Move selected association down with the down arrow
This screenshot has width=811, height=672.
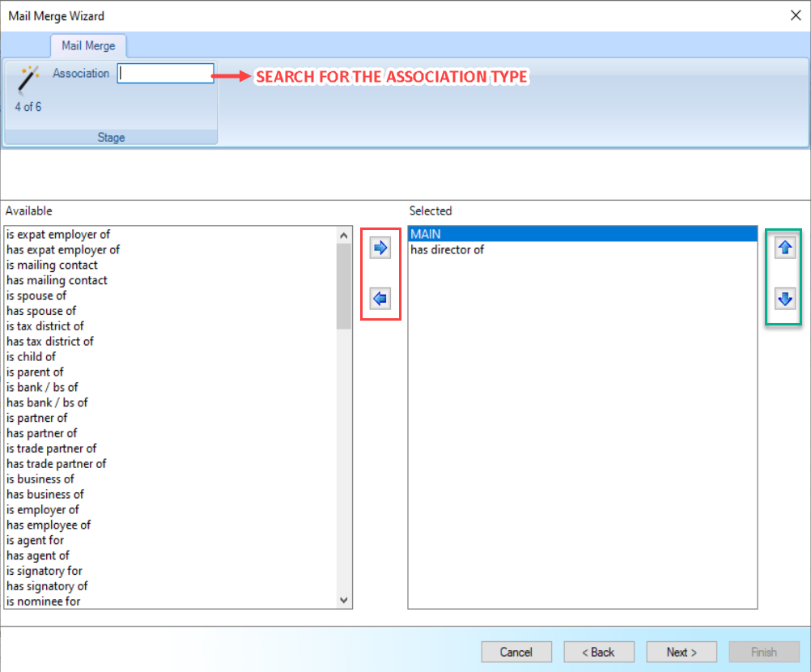click(x=784, y=299)
